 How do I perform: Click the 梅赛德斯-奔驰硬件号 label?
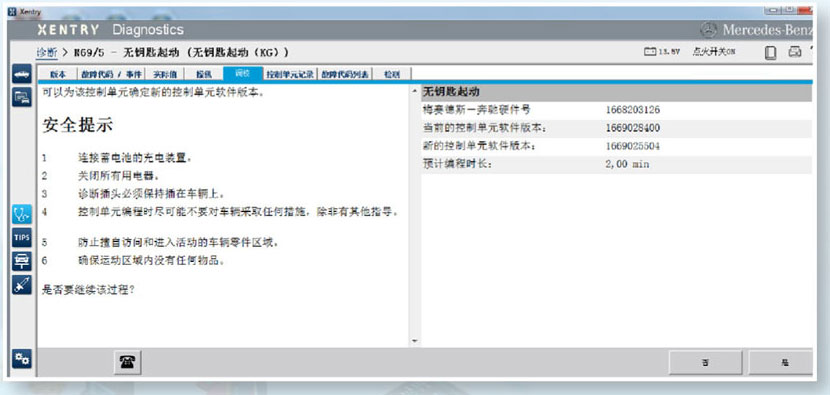(476, 110)
